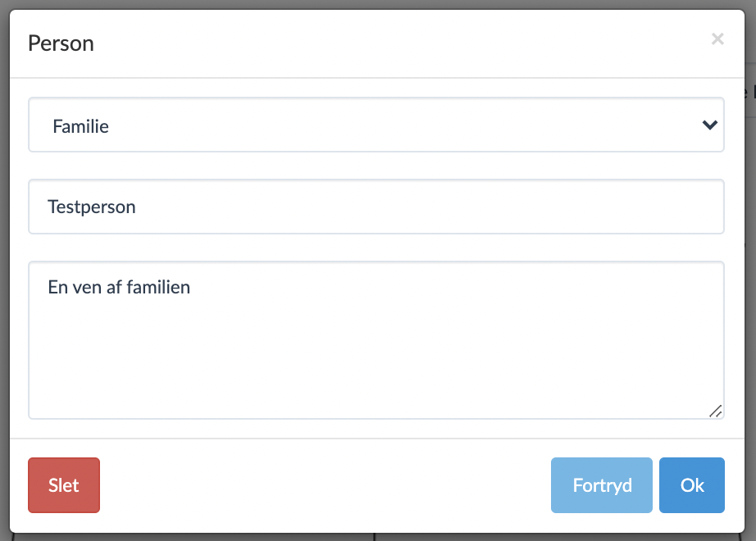Screen dimensions: 756x541
Task: Click the selected value text 'Familie'
Action: coord(80,126)
